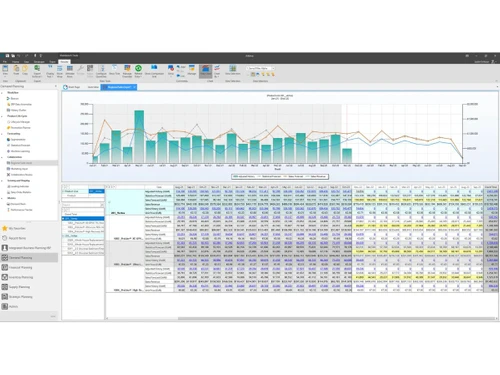The width and height of the screenshot is (500, 375).
Task: Close the Regional Sales Input tab
Action: 134,87
